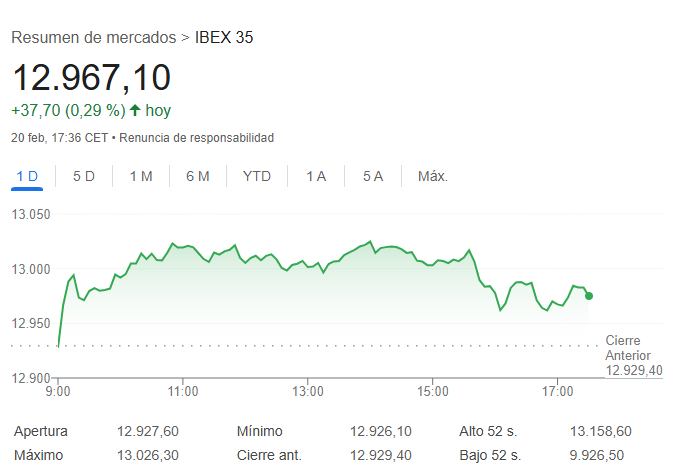Screen dimensions: 688x475
Task: Show the 1 A yearly chart
Action: pyautogui.click(x=316, y=177)
